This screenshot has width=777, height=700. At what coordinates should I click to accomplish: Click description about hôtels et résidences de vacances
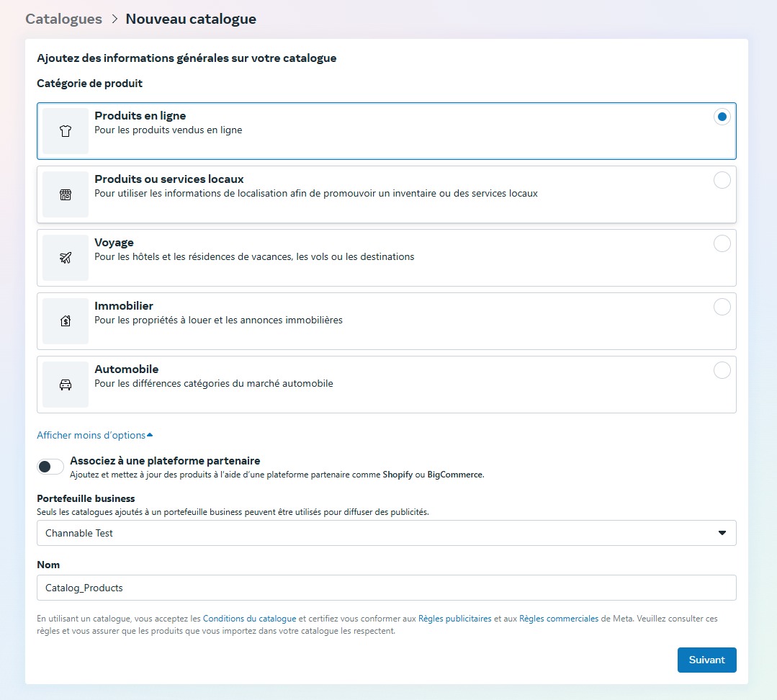[254, 256]
